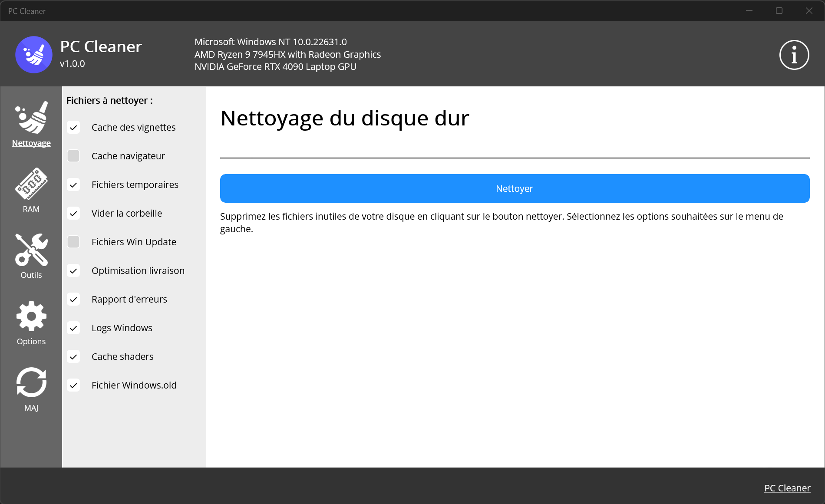Click the Outils tab label text
The image size is (825, 504).
pyautogui.click(x=31, y=275)
